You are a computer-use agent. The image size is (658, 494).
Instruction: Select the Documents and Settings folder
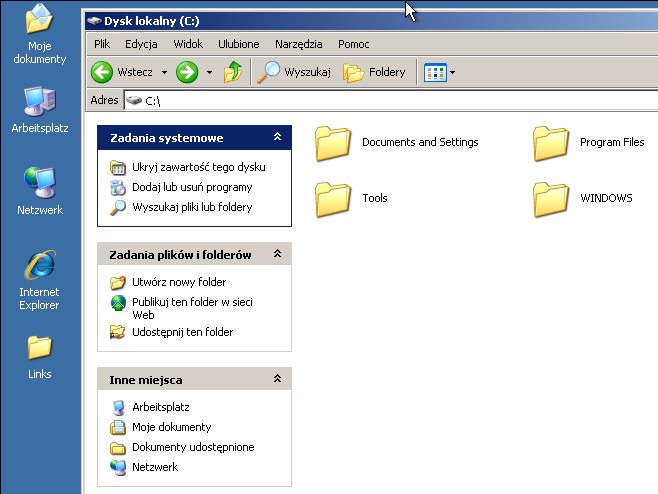click(x=333, y=143)
